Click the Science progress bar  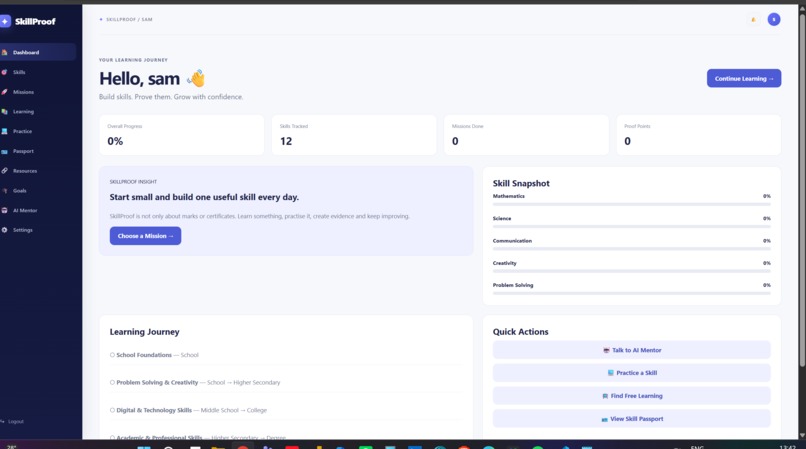[x=632, y=226]
